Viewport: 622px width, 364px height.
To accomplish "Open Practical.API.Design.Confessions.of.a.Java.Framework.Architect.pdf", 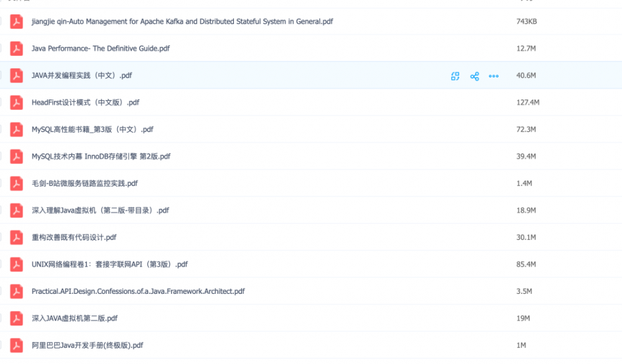I will pos(138,291).
